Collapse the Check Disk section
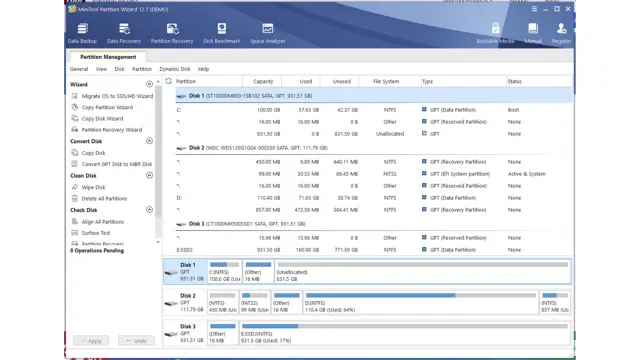Image resolution: width=640 pixels, height=360 pixels. [x=149, y=210]
